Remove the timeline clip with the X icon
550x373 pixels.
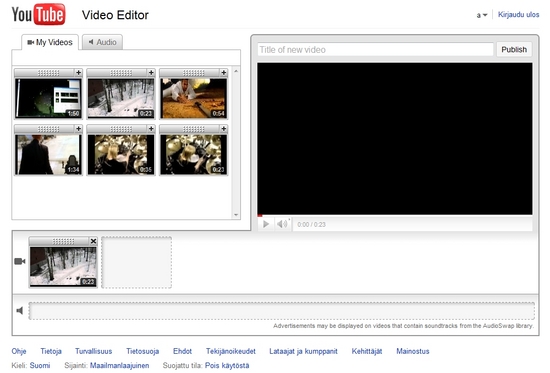click(x=93, y=241)
